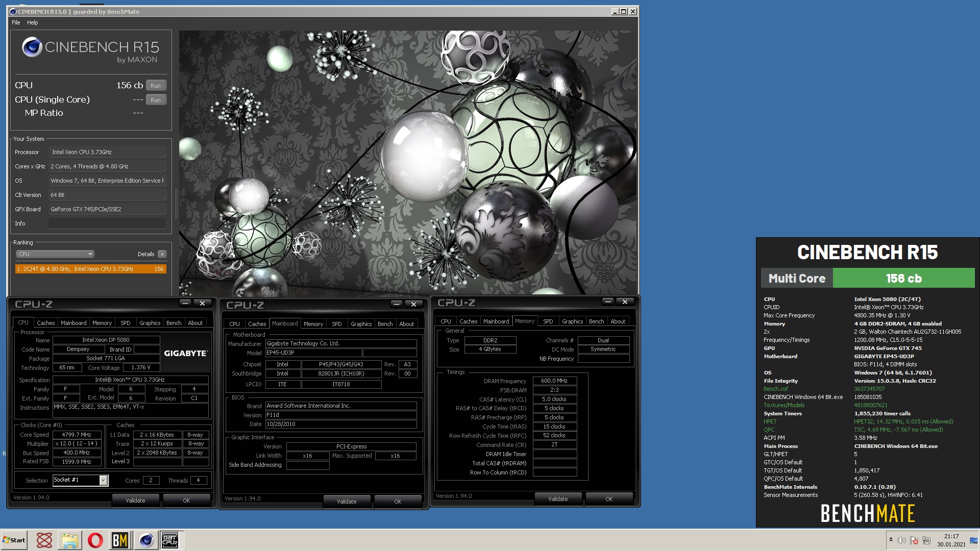Open the File menu in Cinebench

[16, 22]
